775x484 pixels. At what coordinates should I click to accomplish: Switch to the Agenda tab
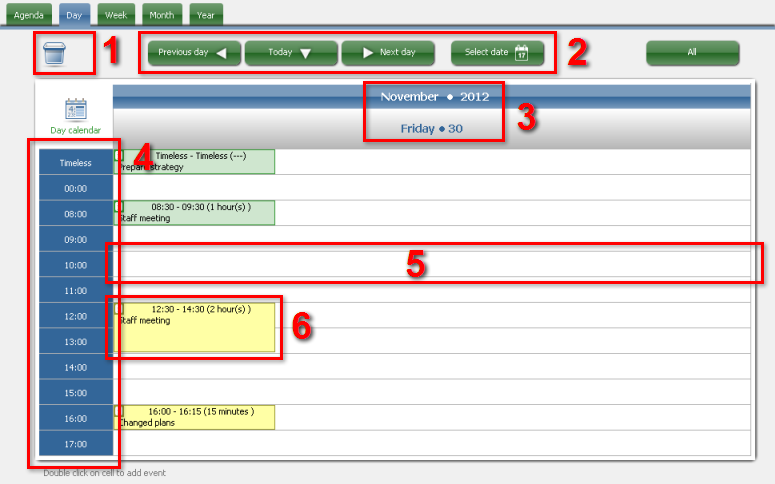[x=28, y=15]
